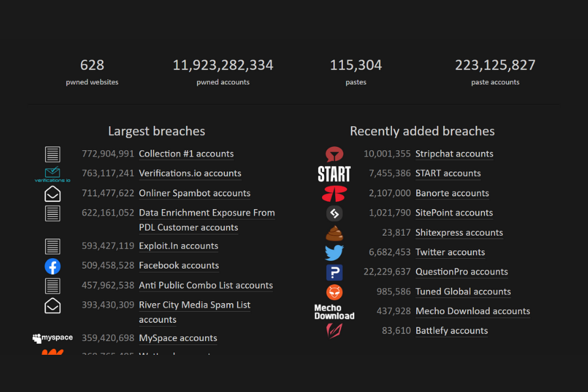Open the Collection #1 accounts link
588x392 pixels.
click(186, 154)
